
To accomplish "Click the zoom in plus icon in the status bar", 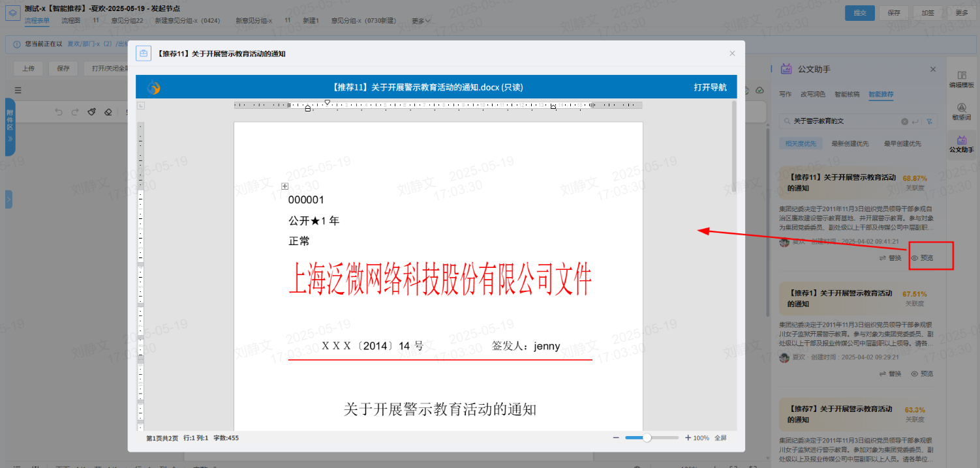I will point(688,438).
